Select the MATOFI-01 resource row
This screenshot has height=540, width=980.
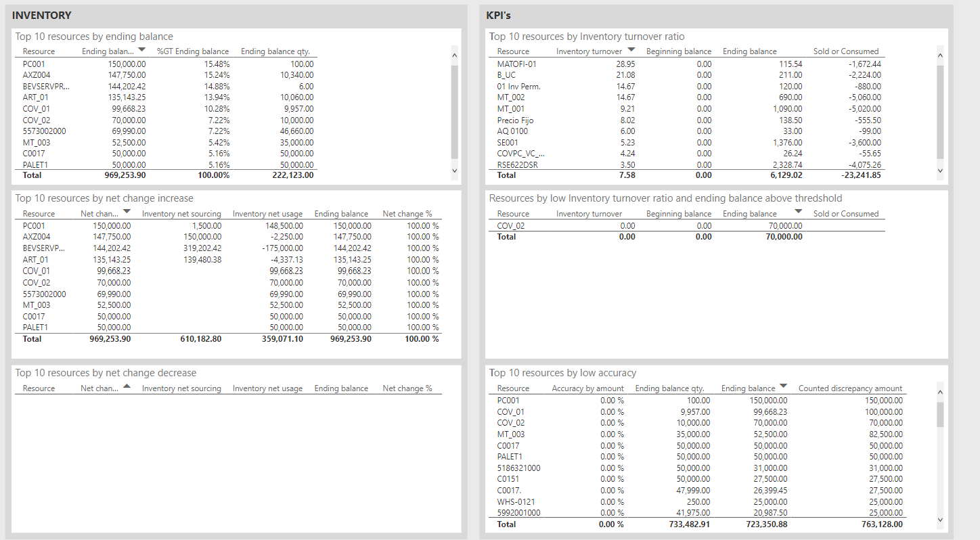(x=516, y=64)
